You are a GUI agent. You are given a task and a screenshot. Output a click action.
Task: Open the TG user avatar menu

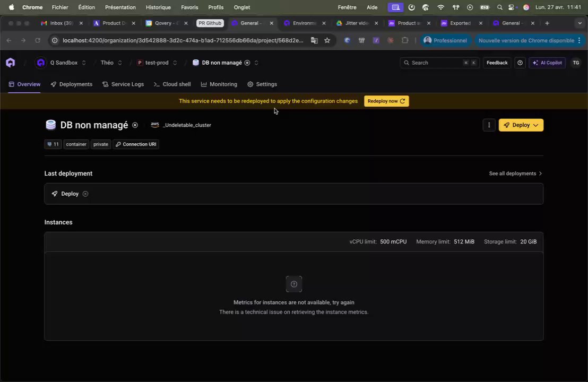[576, 63]
